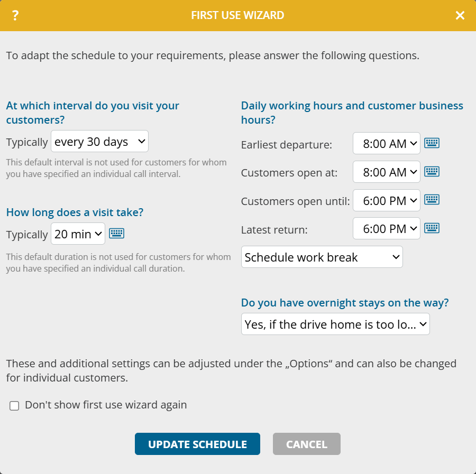Click the First Use Wizard title bar
This screenshot has width=476, height=474.
point(237,15)
